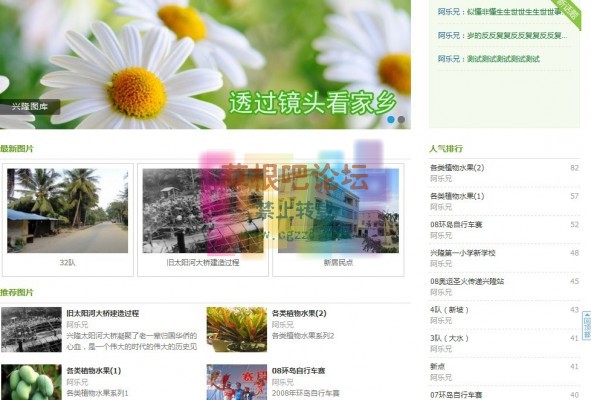591x400 pixels.
Task: Click the back-to-top side widget
Action: [x=587, y=325]
